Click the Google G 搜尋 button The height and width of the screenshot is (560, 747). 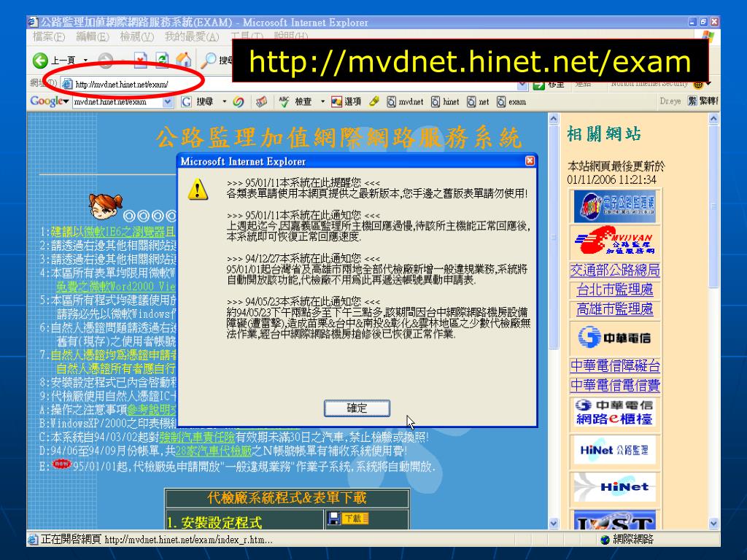197,101
